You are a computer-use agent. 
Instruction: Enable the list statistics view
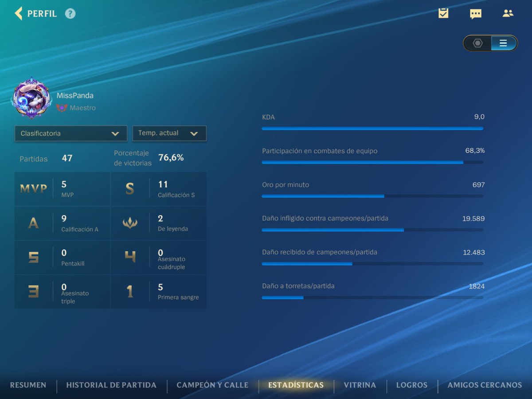(503, 43)
